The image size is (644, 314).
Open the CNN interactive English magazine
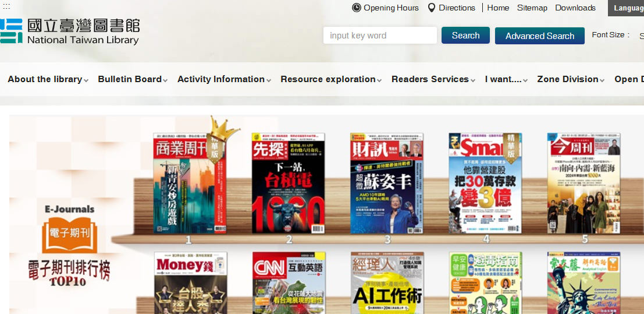(289, 284)
